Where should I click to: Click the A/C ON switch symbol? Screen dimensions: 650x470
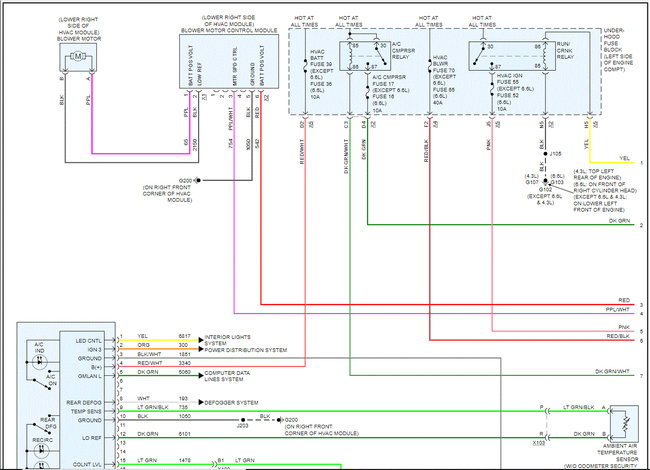tap(43, 383)
